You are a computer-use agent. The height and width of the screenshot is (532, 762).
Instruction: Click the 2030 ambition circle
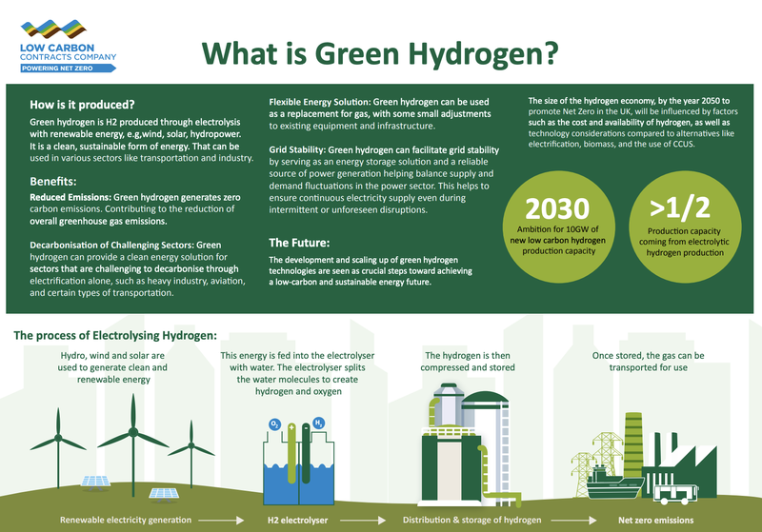click(559, 227)
